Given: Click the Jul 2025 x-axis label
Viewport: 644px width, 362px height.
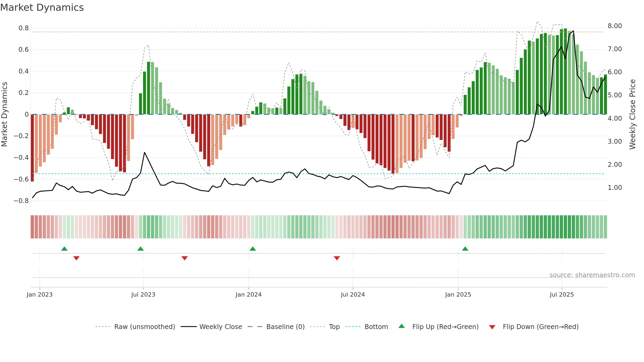Looking at the screenshot, I should pyautogui.click(x=562, y=294).
